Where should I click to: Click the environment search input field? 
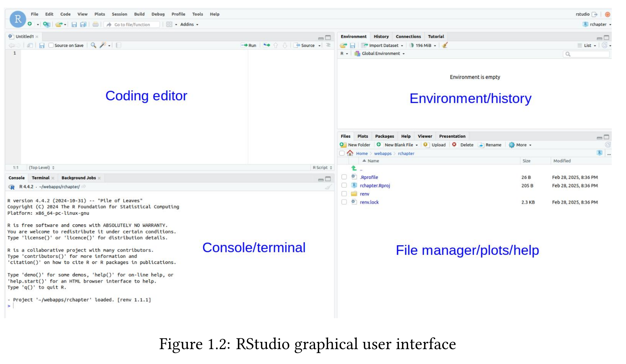[x=587, y=54]
